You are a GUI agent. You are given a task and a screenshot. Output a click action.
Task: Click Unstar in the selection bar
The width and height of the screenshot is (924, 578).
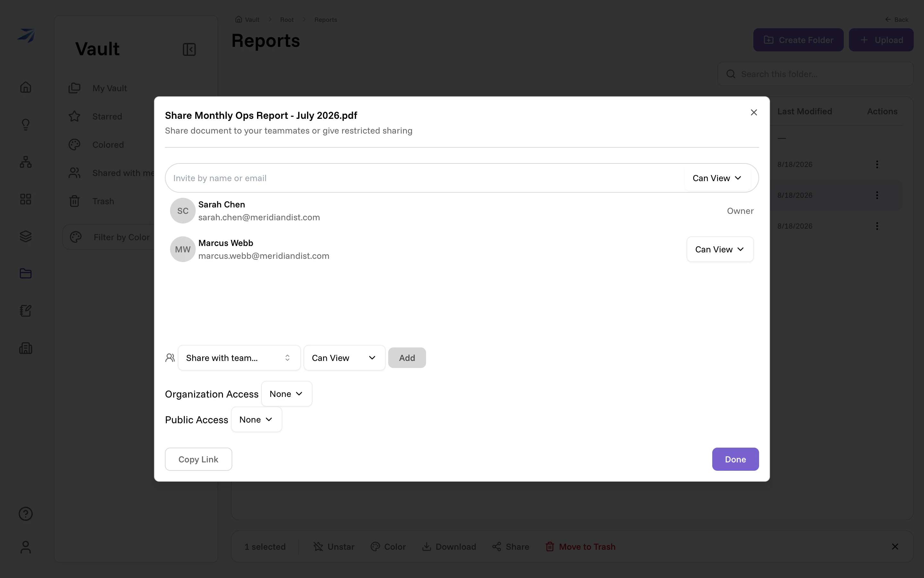coord(334,547)
